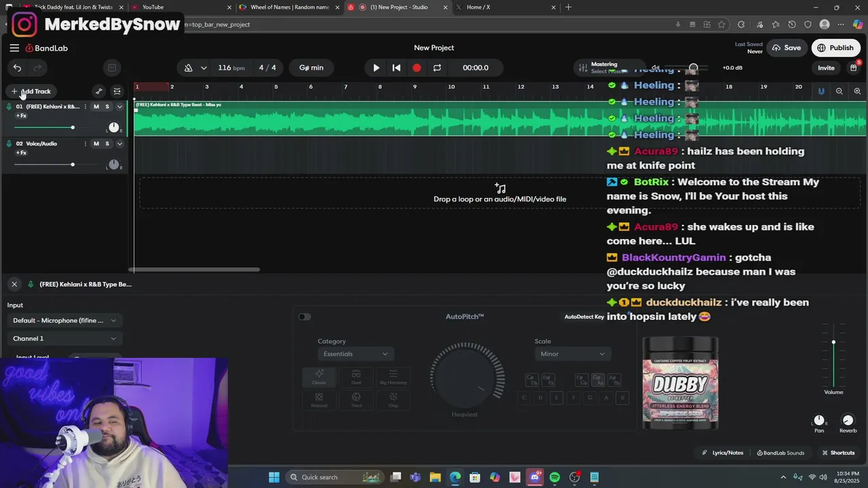Zoom out the timeline
This screenshot has height=488, width=868.
pyautogui.click(x=840, y=91)
